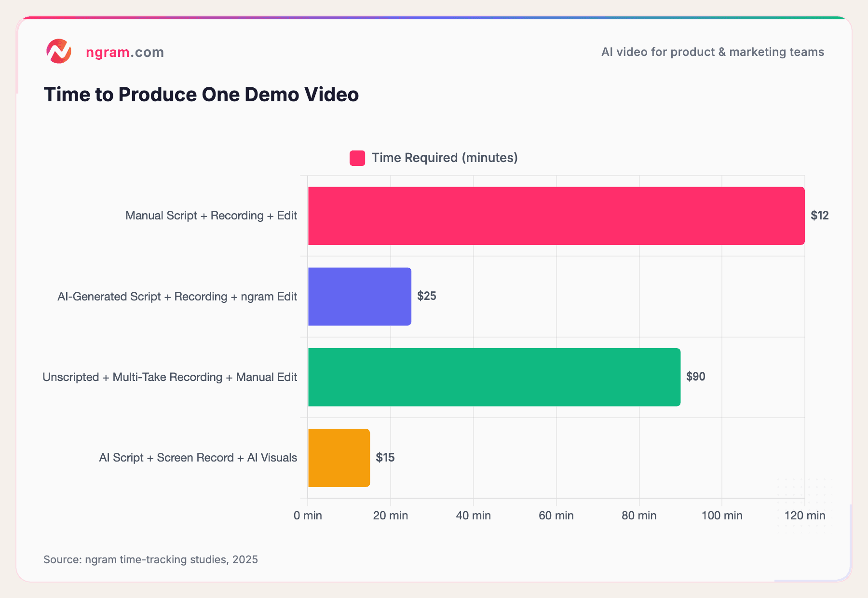Screen dimensions: 868x598
Task: Click the Source ngram time-tracking studies text
Action: [150, 559]
